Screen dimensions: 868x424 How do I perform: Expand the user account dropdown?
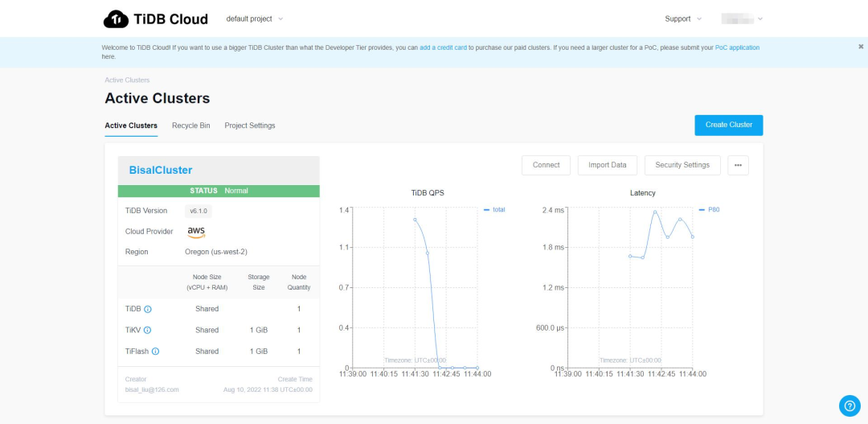[x=743, y=19]
